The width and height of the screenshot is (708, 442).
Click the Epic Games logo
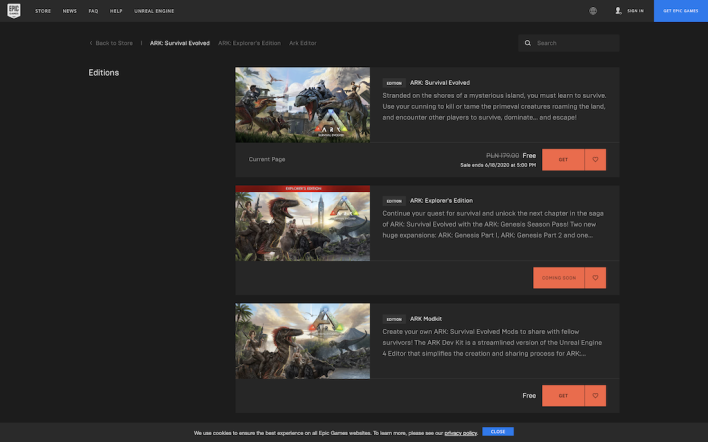pyautogui.click(x=14, y=11)
